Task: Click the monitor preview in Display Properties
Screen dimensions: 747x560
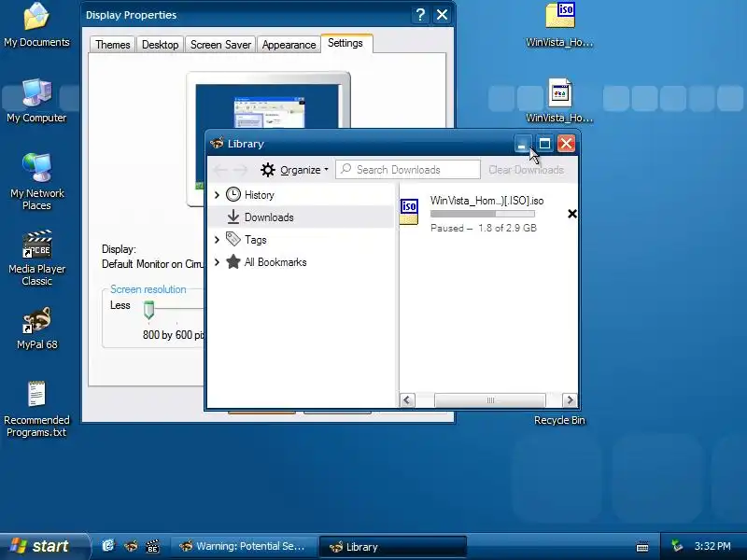Action: coord(268,138)
